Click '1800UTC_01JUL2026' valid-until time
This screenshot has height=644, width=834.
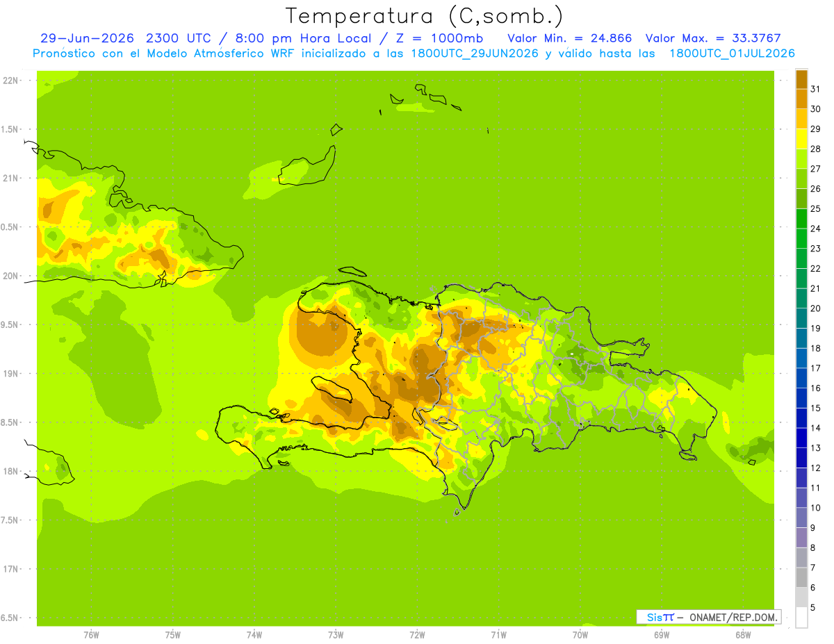pos(731,53)
